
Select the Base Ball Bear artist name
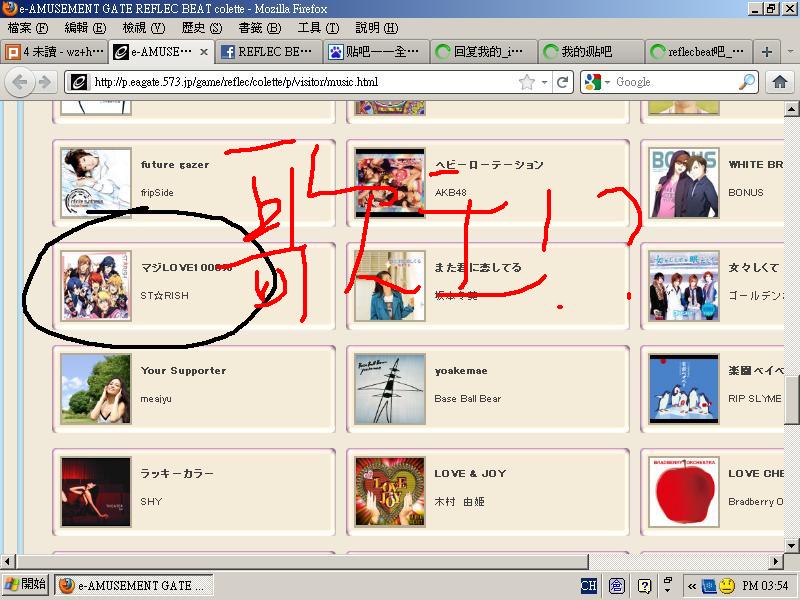tap(468, 399)
